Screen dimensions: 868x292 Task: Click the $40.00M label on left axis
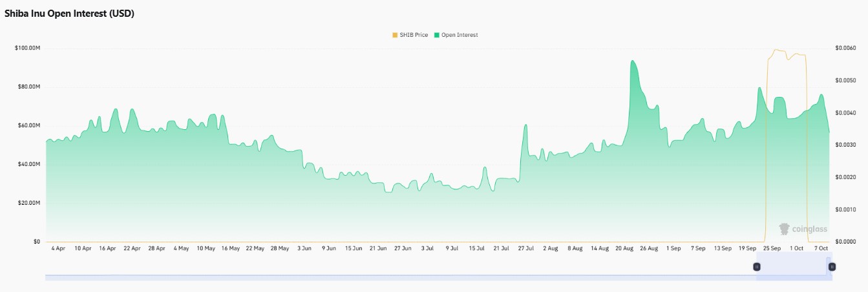pos(30,165)
